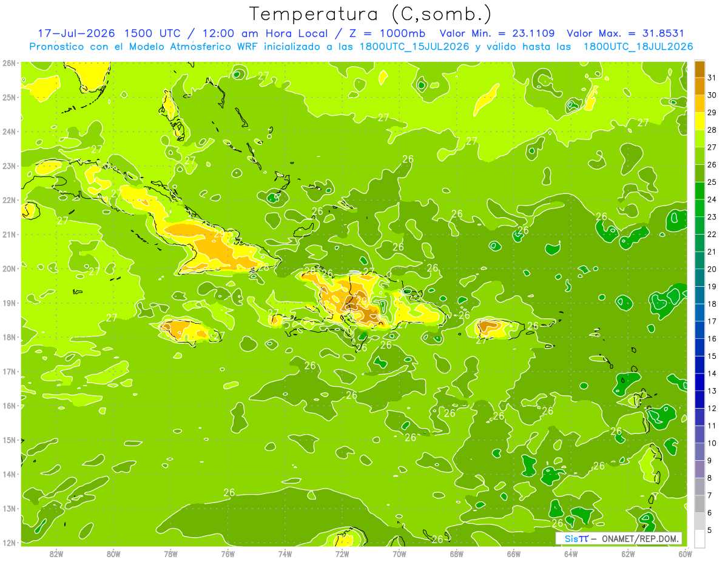Click the color scale label "30"

pos(712,95)
